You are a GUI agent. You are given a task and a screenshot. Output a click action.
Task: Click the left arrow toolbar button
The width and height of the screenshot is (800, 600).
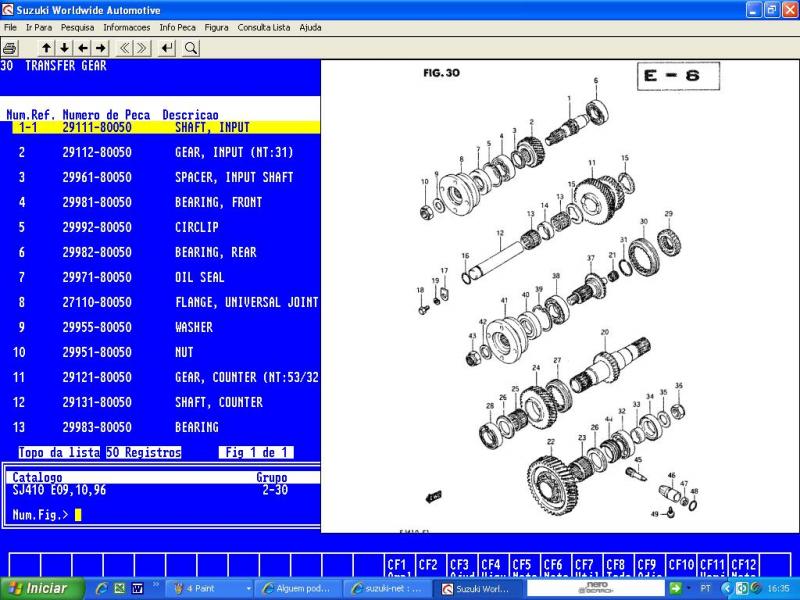coord(83,48)
